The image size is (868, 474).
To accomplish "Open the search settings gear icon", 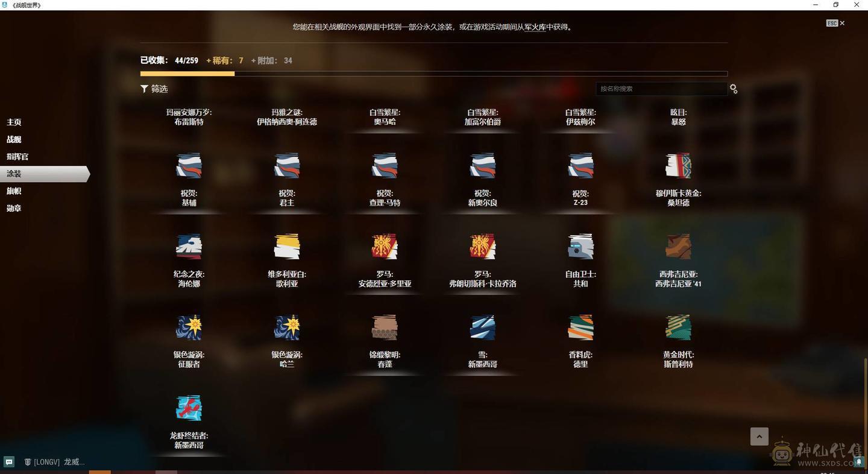I will click(734, 89).
